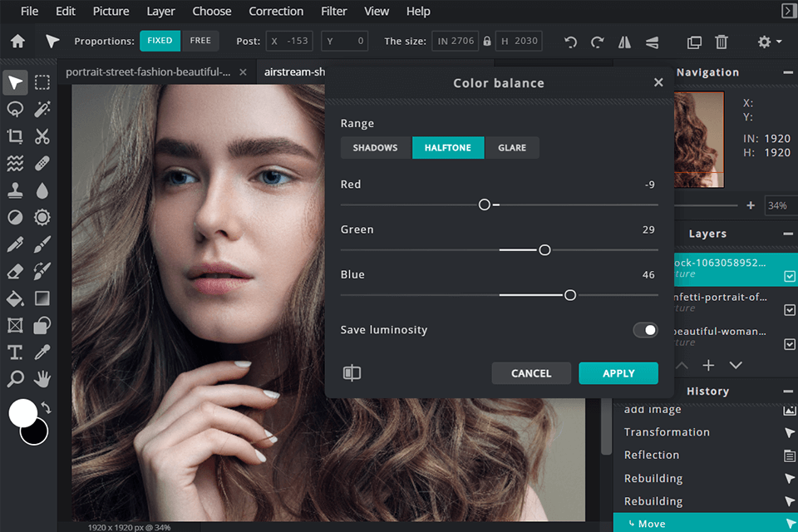Open the Filter menu

(334, 11)
